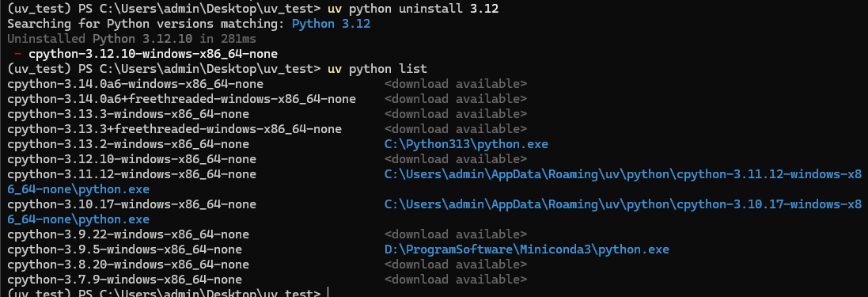Select the cpython-3.14.0a6+freethreaded row name
The width and height of the screenshot is (868, 297).
[181, 99]
